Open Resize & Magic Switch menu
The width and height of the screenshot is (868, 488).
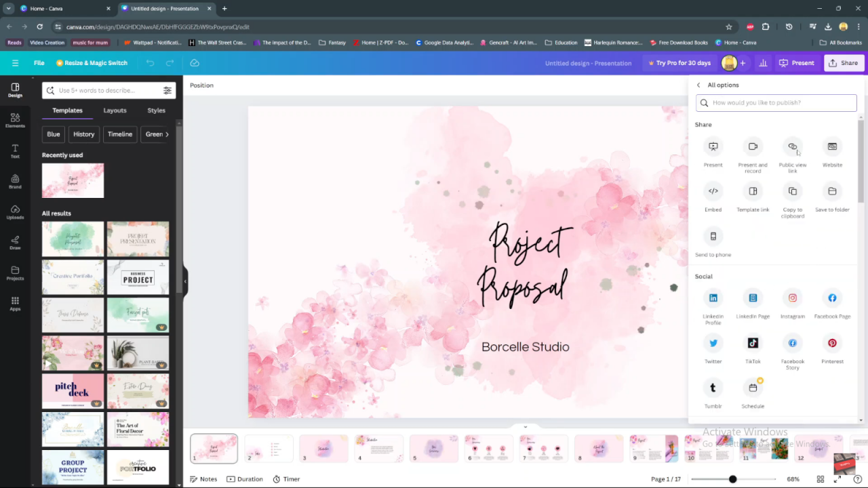92,63
